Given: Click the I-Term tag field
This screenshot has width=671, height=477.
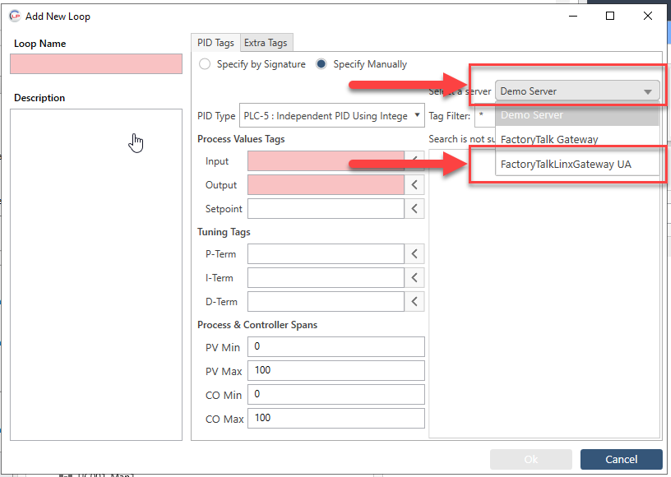Looking at the screenshot, I should [326, 278].
